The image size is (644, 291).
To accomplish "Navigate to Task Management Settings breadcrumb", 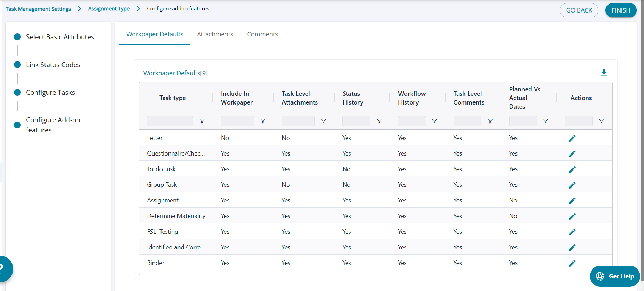I will [38, 9].
